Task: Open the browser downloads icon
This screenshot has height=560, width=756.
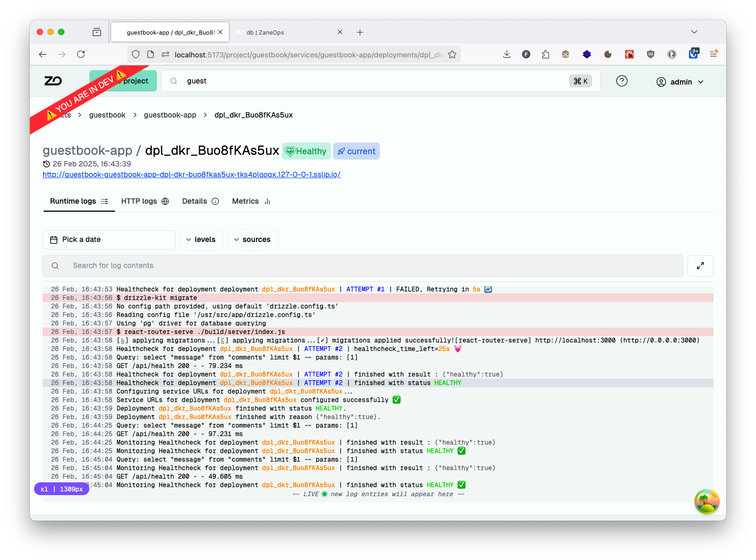Action: tap(506, 54)
